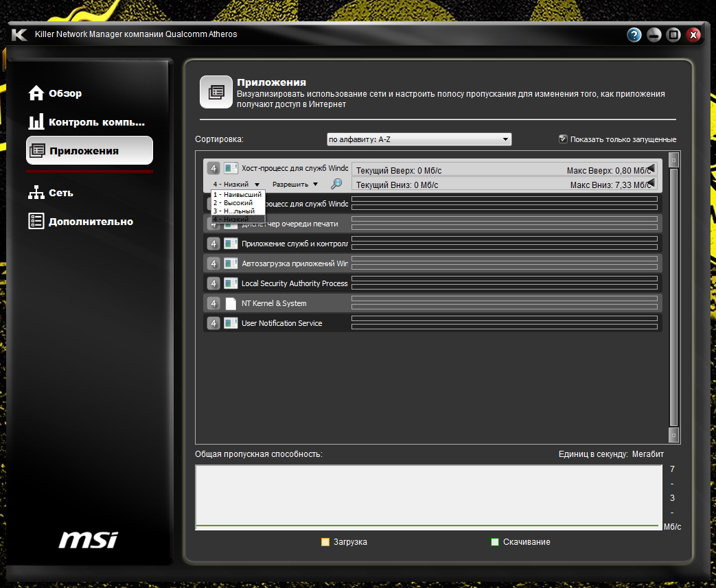Click the NT Kernel & System file icon
The width and height of the screenshot is (716, 588).
[x=231, y=303]
